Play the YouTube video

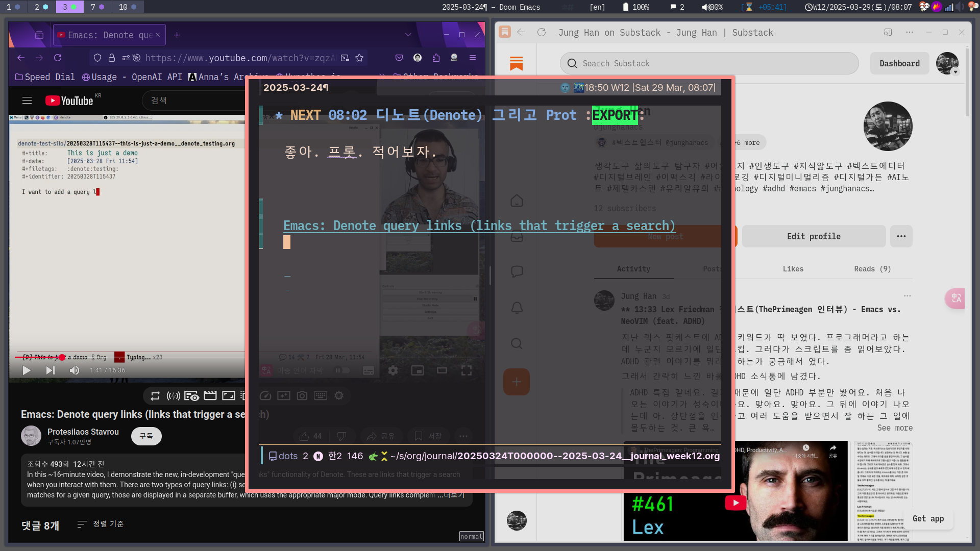pos(27,370)
